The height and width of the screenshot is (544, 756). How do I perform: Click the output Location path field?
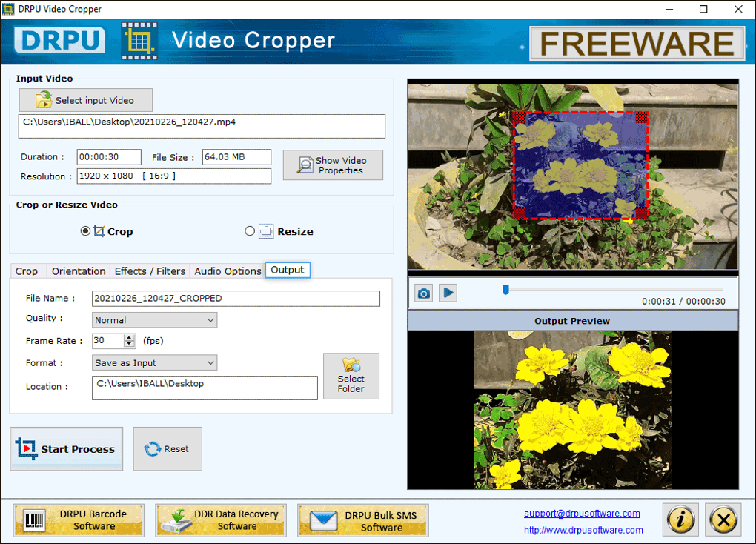tap(205, 388)
